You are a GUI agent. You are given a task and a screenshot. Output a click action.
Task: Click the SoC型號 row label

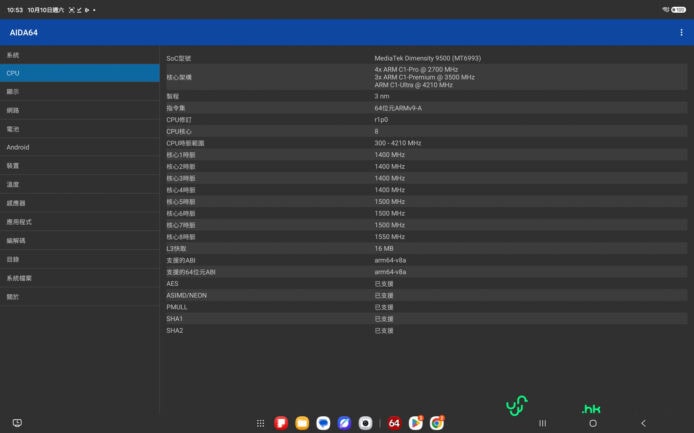pyautogui.click(x=178, y=58)
